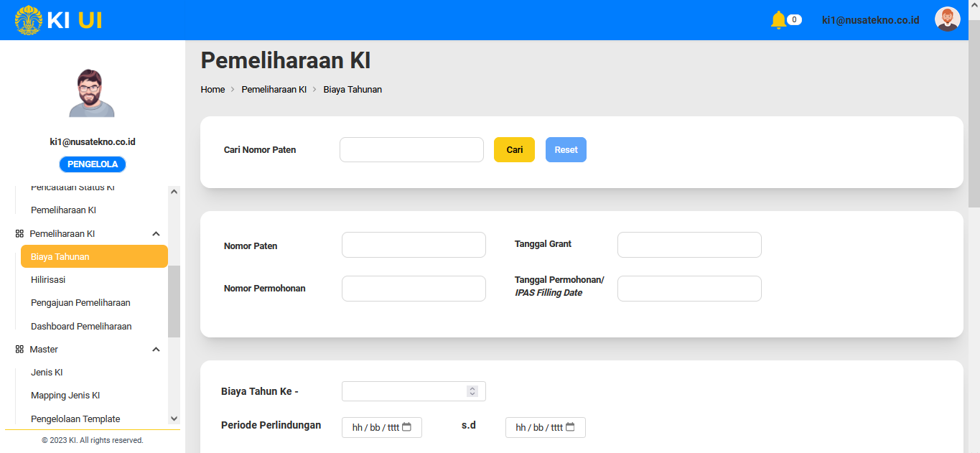
Task: Click the Home breadcrumb link
Action: tap(213, 90)
